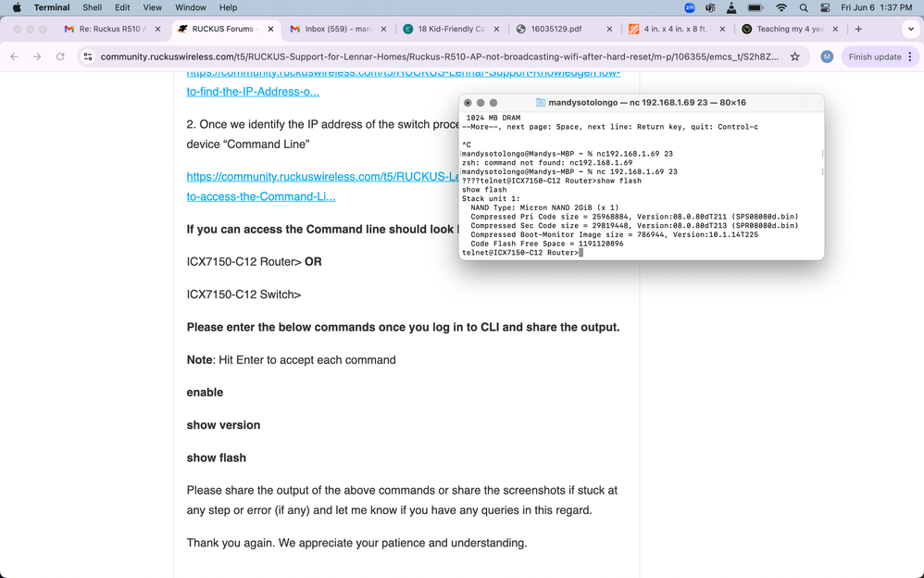Bookmark the page with the star icon

(x=794, y=57)
